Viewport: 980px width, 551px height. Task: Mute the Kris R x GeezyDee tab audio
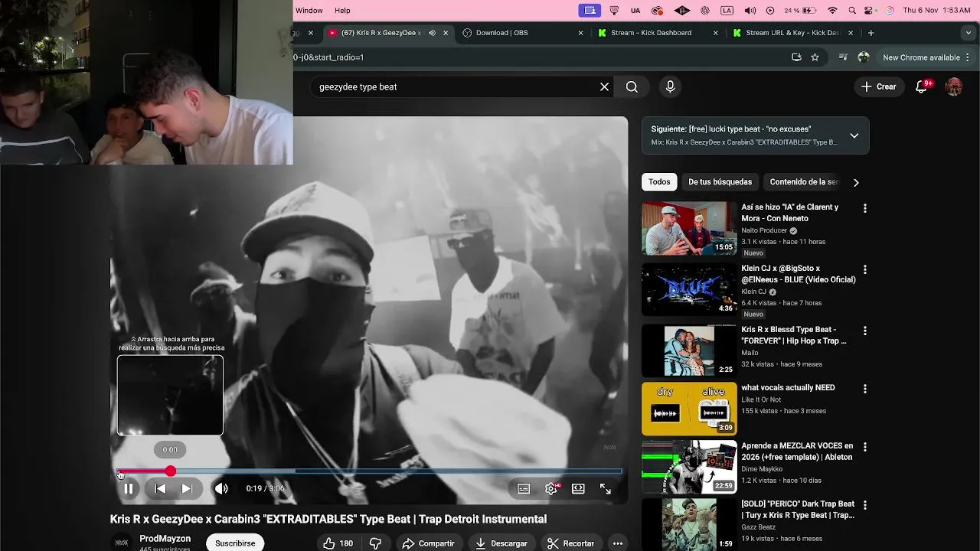click(x=432, y=33)
